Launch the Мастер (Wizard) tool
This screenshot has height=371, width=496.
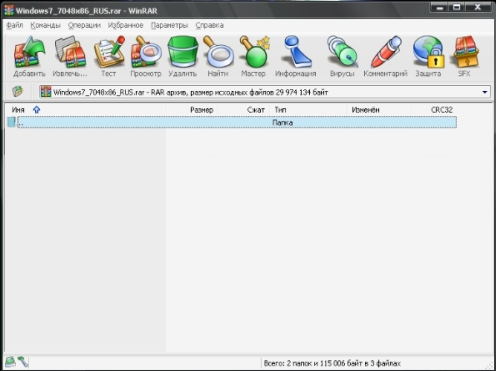[x=254, y=56]
